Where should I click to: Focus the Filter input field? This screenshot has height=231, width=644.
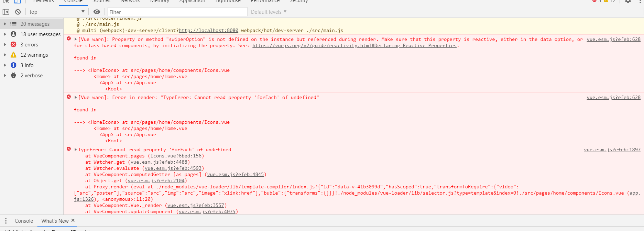tap(177, 12)
